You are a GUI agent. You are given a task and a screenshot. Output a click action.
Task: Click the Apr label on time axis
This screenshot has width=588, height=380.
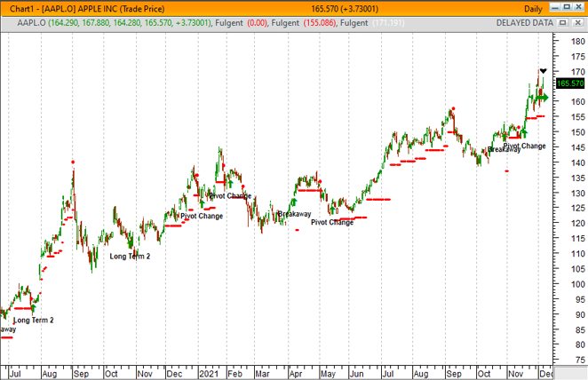pos(296,374)
